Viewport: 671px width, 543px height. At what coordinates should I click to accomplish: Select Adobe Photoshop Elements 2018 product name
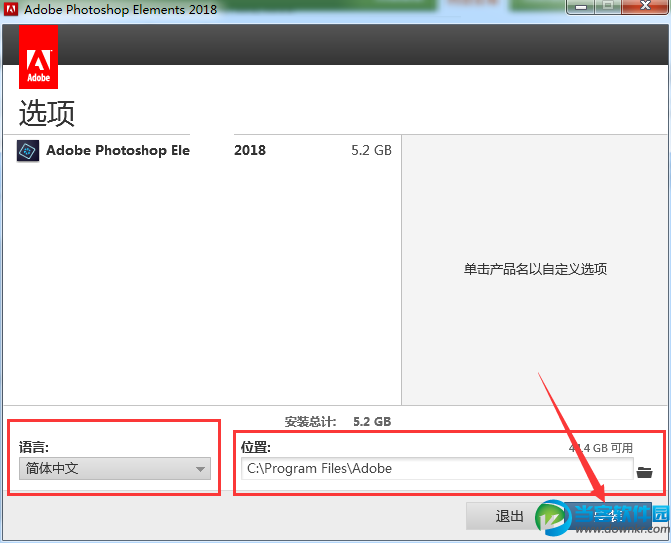[x=156, y=150]
